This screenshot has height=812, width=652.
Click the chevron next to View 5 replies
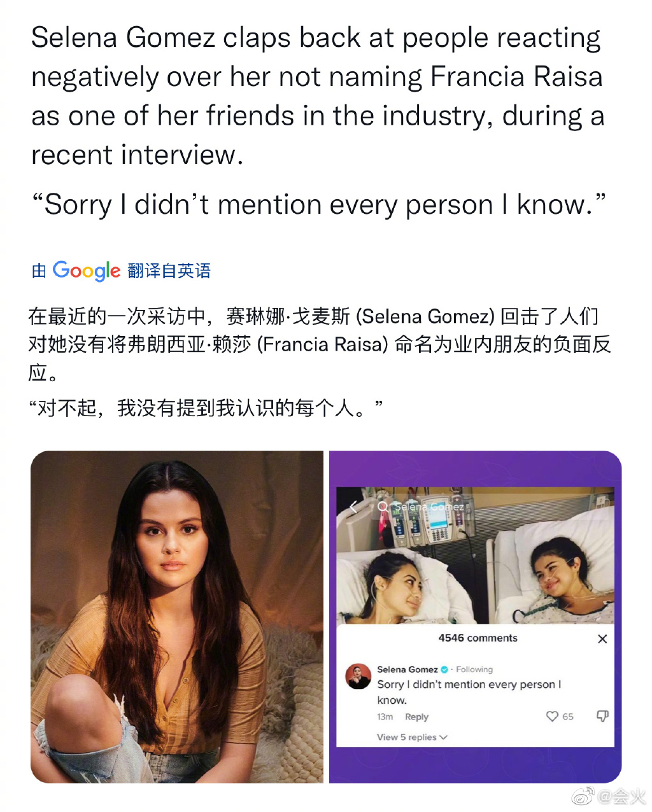tap(444, 738)
